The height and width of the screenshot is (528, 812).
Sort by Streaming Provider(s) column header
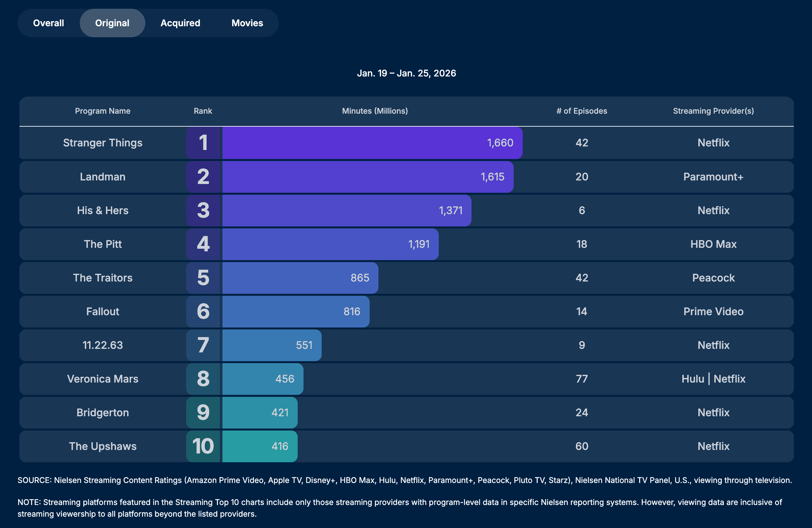coord(713,111)
